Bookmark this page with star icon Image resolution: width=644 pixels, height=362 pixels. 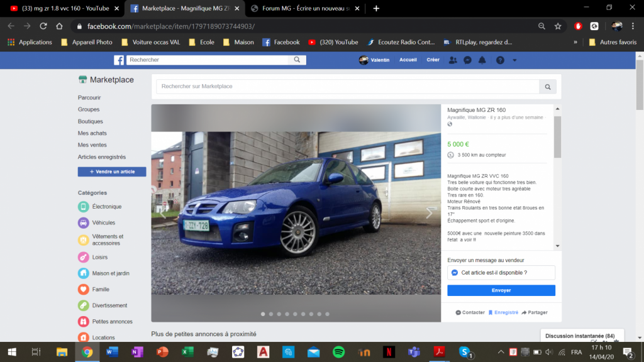558,26
